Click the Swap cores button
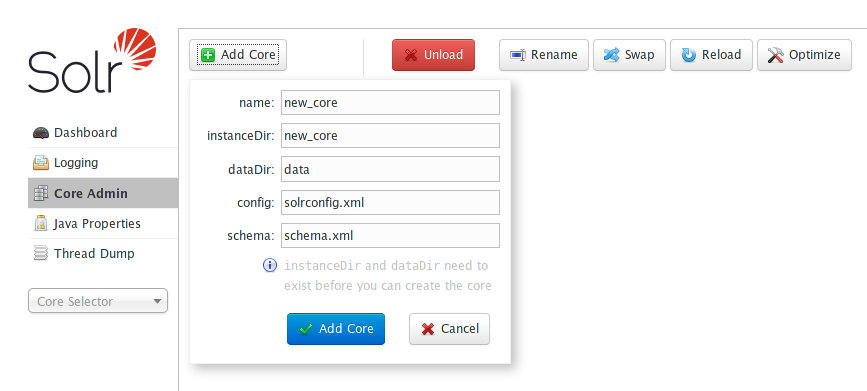867x391 pixels. coord(629,55)
